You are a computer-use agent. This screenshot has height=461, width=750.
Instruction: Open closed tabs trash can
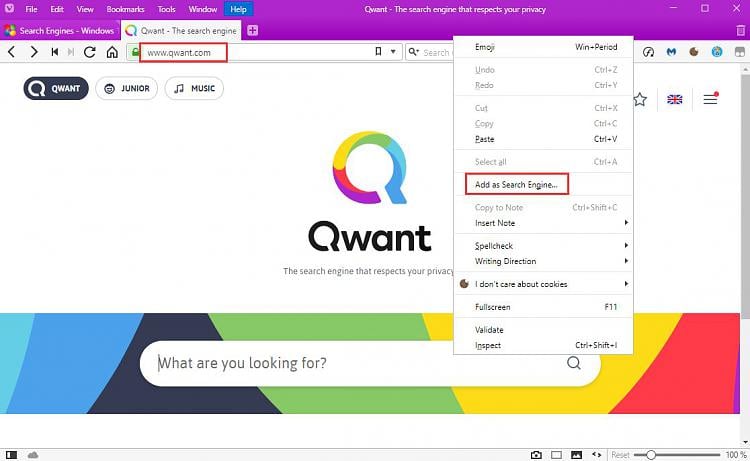pos(740,31)
